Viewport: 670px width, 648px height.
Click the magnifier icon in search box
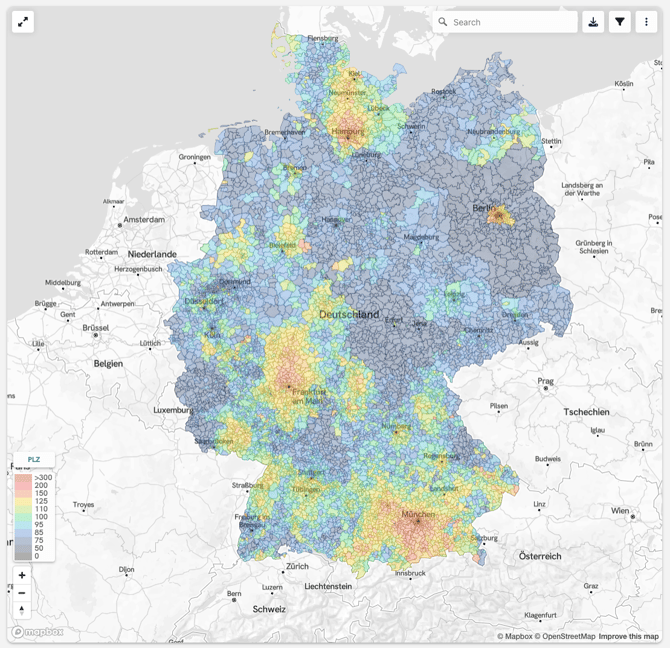pos(443,22)
